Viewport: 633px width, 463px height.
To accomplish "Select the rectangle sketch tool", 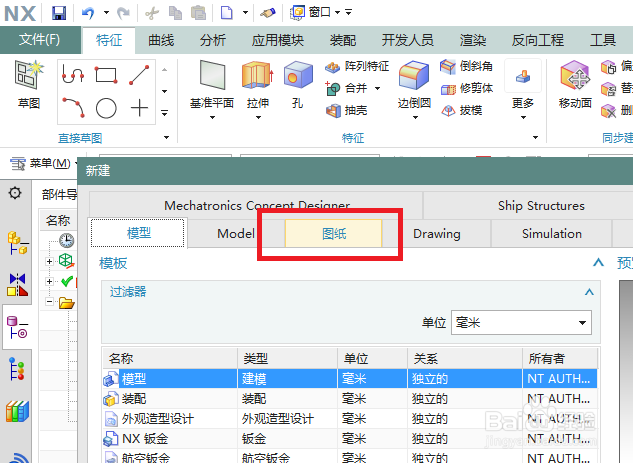I will click(x=106, y=75).
